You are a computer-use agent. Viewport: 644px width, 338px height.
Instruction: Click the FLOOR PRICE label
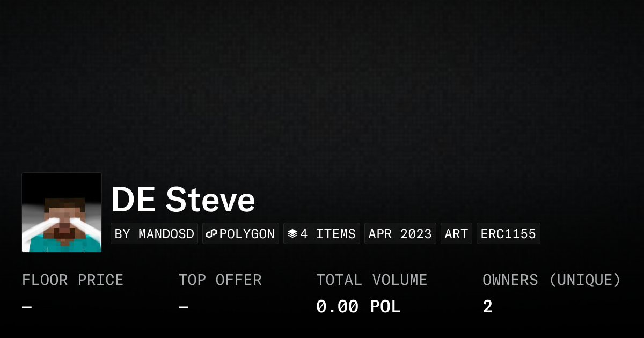point(72,280)
